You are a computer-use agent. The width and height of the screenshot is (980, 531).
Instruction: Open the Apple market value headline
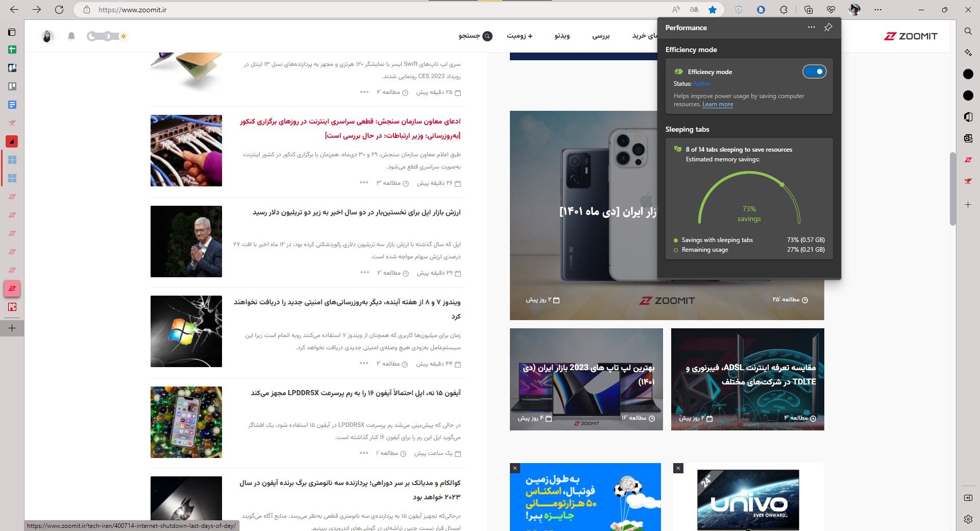356,212
